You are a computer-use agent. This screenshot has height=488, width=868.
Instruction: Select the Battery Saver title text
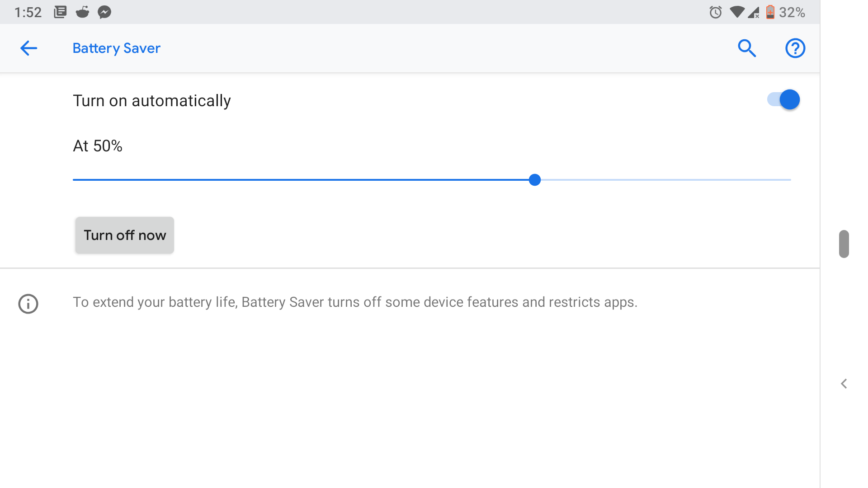(x=116, y=48)
